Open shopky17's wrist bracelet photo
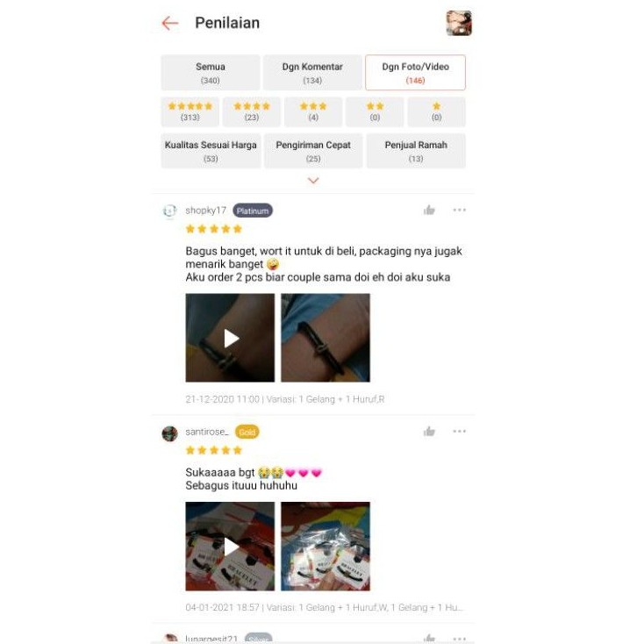The width and height of the screenshot is (644, 644). pos(326,338)
